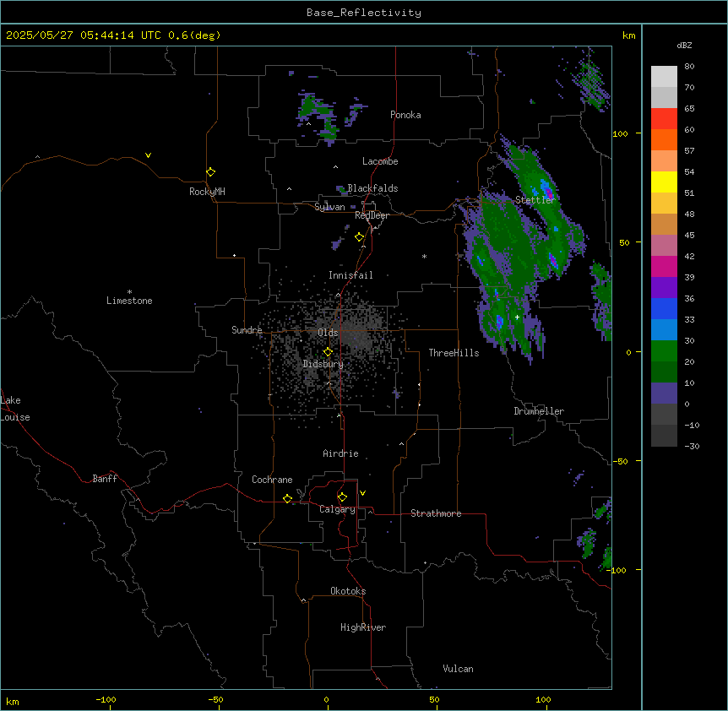Select the orange 57-60 dBZ legend swatch
The height and width of the screenshot is (711, 728).
pyautogui.click(x=664, y=139)
